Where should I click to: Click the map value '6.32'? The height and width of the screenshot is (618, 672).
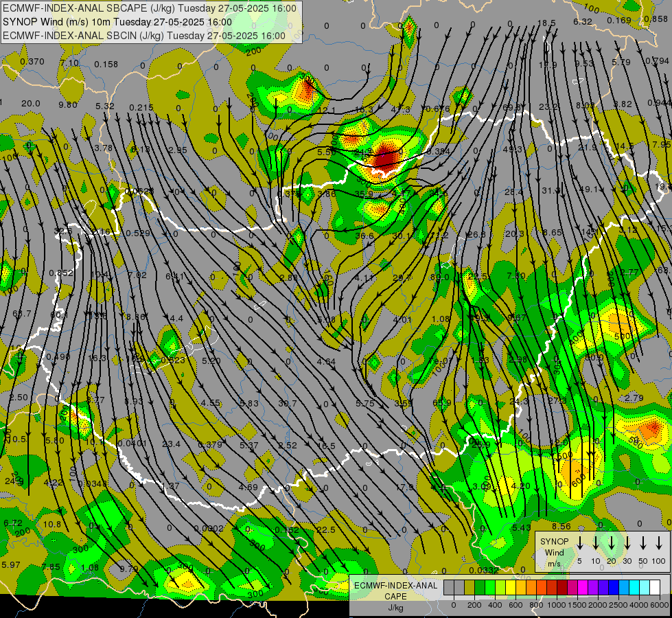coord(583,21)
